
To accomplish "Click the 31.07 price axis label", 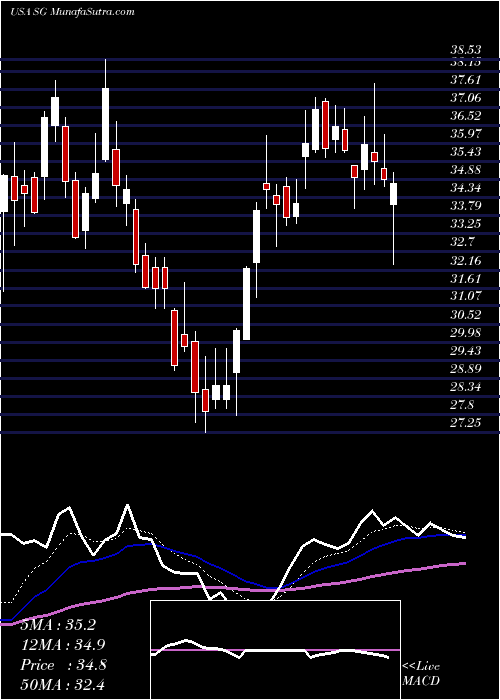I will [x=466, y=296].
